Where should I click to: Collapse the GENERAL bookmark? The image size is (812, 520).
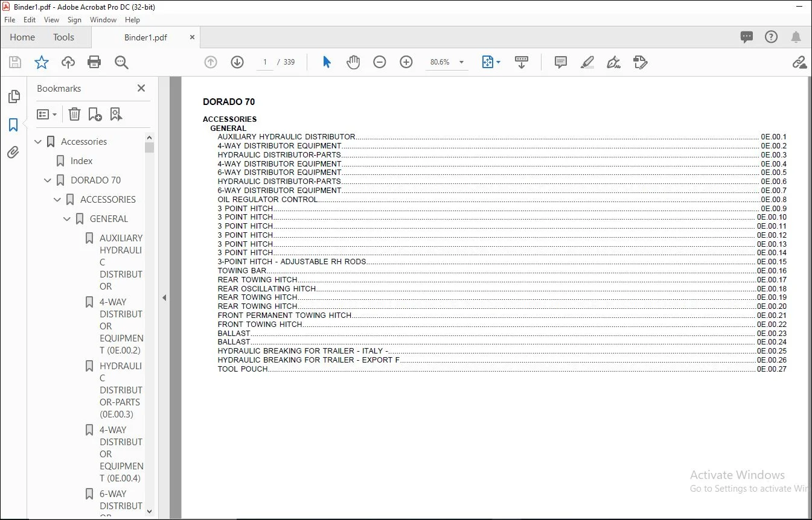[x=68, y=219]
